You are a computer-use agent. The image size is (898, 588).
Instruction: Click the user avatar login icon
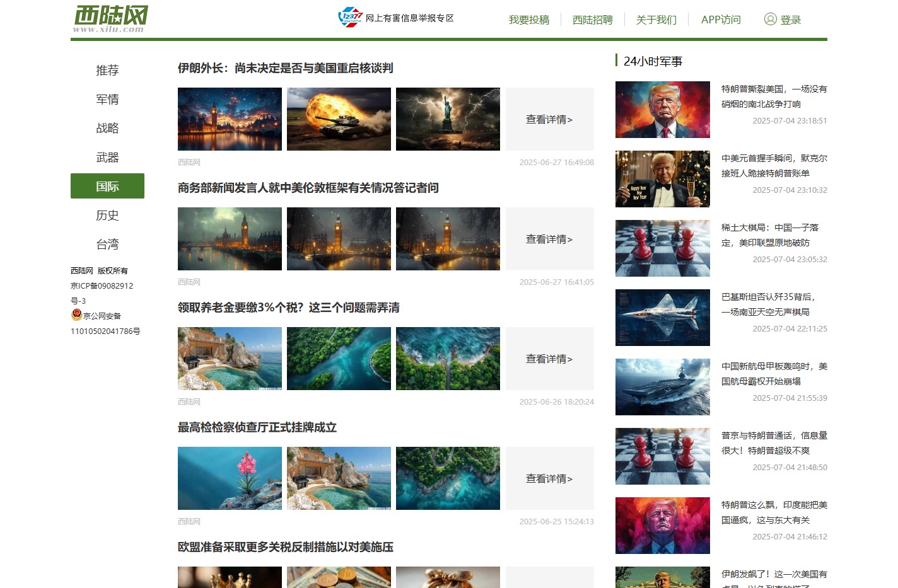coord(770,19)
